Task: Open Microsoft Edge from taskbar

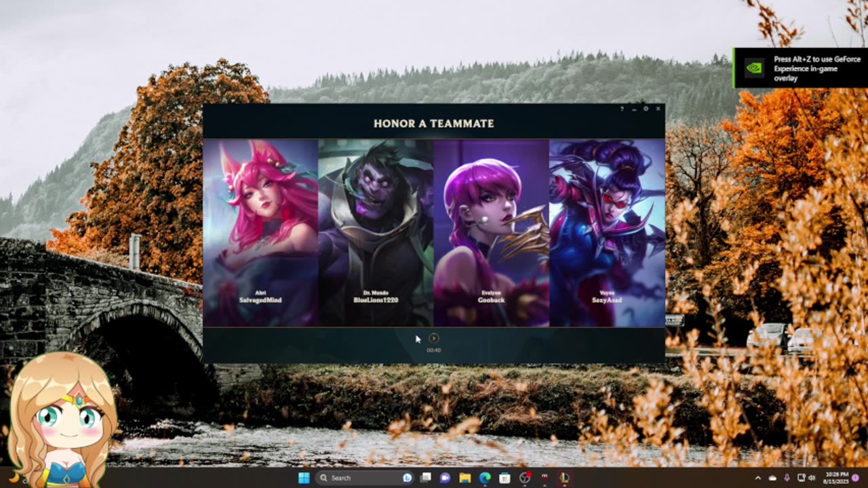Action: (485, 478)
